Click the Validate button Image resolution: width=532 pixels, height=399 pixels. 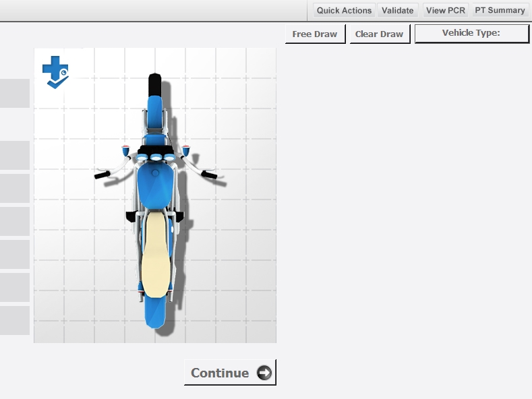click(x=398, y=11)
